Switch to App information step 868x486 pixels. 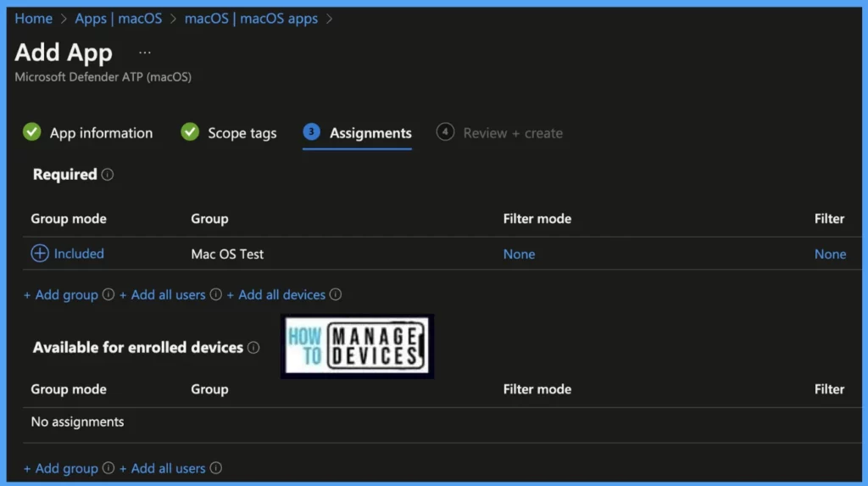click(x=102, y=133)
